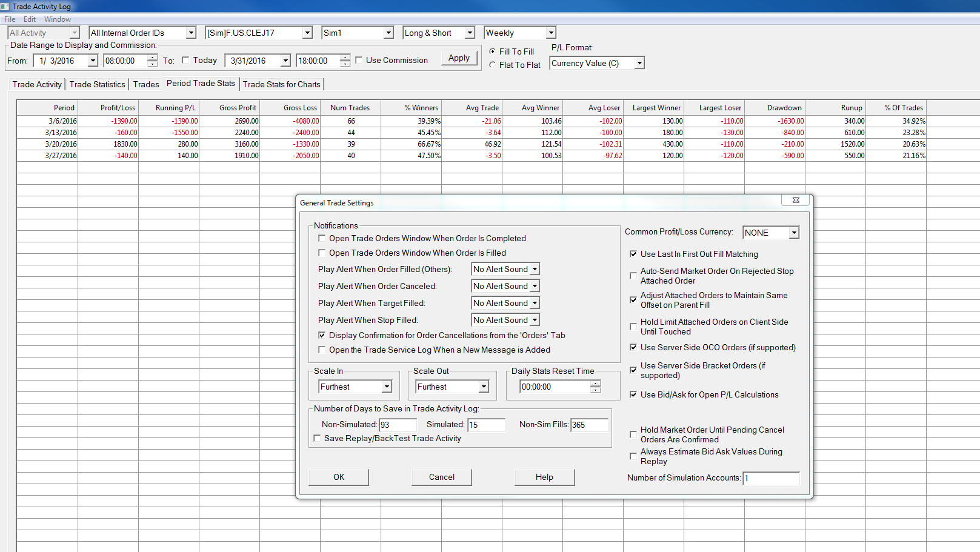The width and height of the screenshot is (980, 552).
Task: Click the Help button in the dialog
Action: click(544, 477)
